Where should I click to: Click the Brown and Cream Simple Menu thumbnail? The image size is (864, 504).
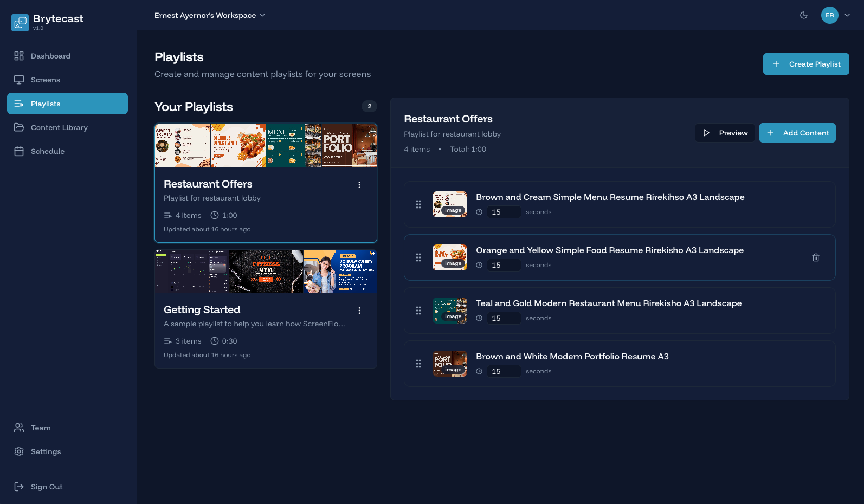tap(450, 204)
